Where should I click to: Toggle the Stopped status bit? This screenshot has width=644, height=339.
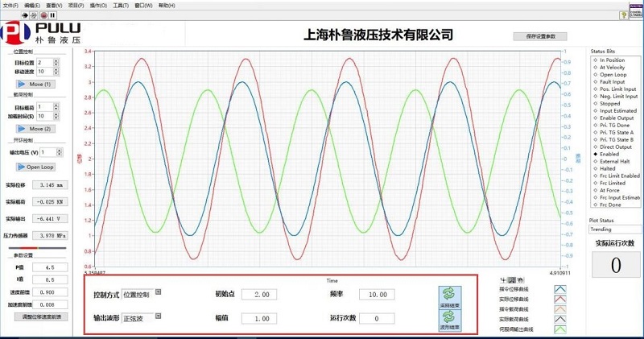pyautogui.click(x=596, y=104)
